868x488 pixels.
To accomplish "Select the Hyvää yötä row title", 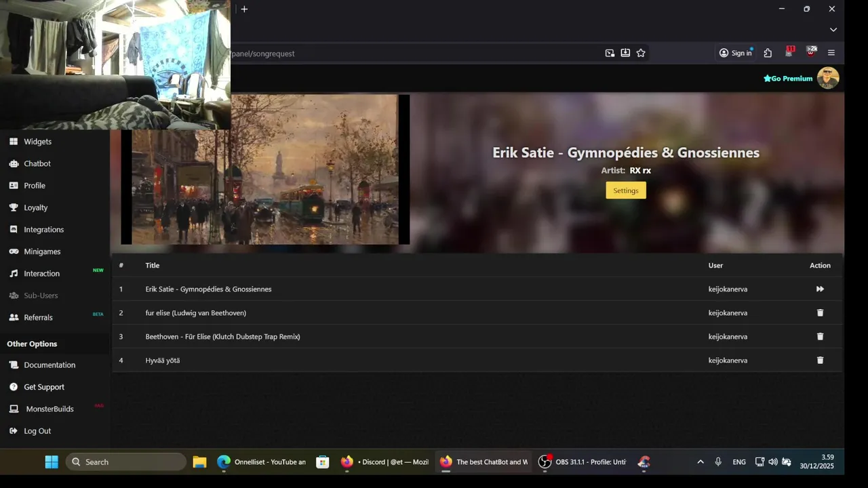I will (163, 361).
